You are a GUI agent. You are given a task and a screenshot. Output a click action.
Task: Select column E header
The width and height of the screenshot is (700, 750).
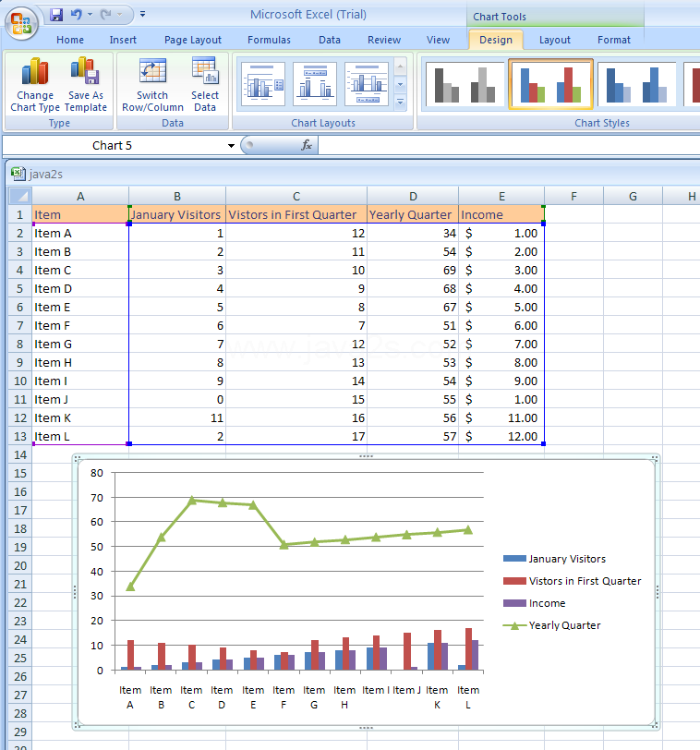coord(501,196)
